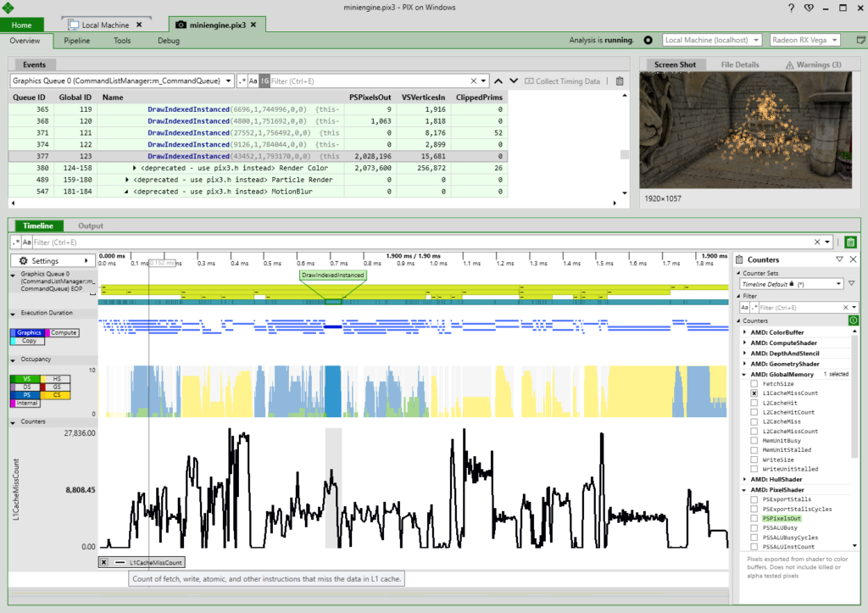Toggle the CS occupancy legend button

click(56, 395)
